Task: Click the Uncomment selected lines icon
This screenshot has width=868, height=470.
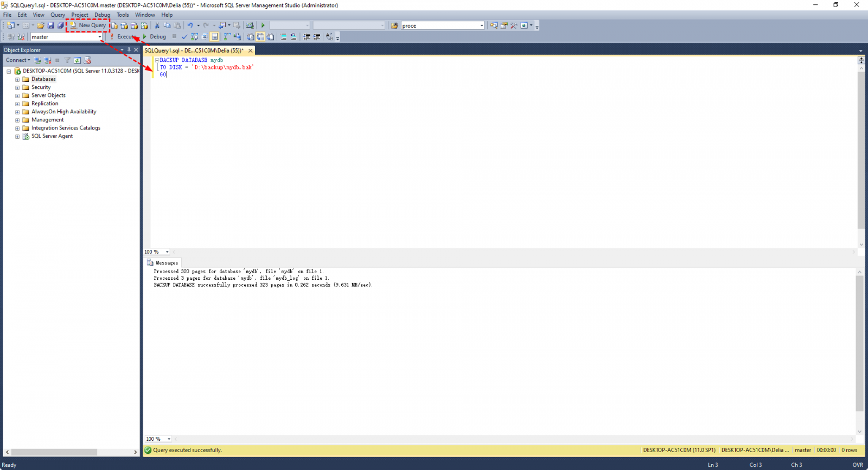Action: click(293, 37)
